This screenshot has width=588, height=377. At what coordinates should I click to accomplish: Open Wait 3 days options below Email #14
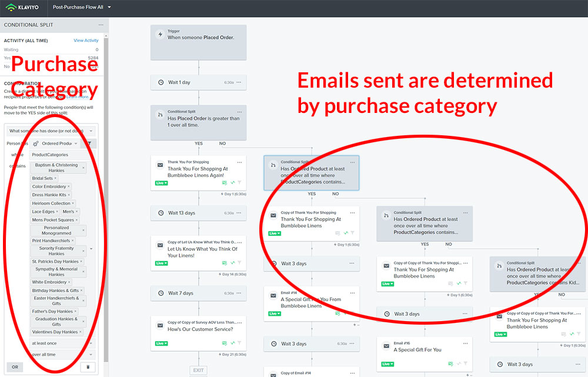pos(352,343)
